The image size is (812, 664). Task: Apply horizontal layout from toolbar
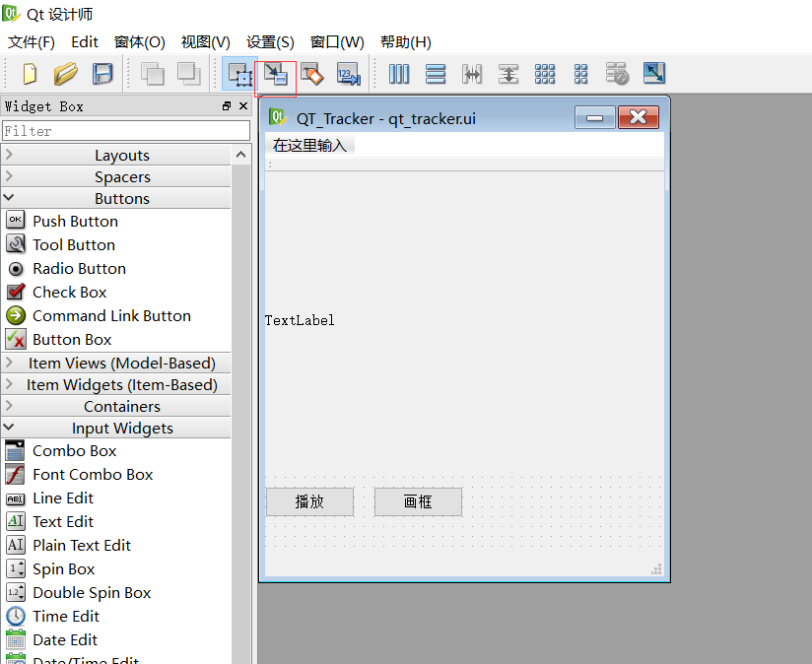[x=399, y=74]
